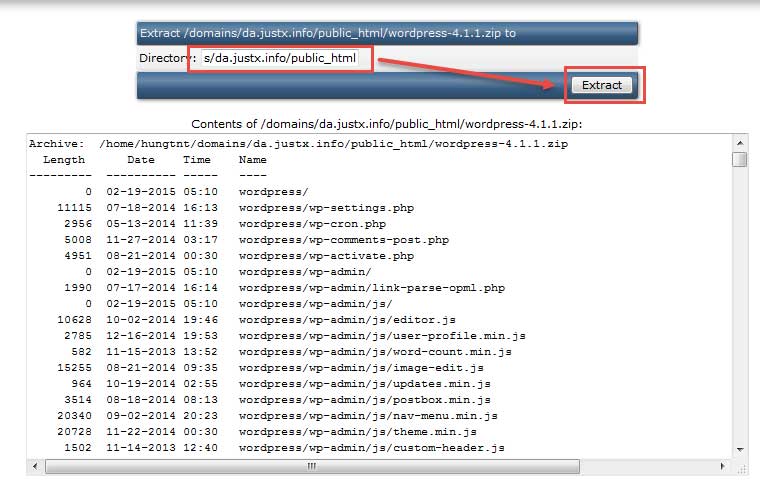Click the theme.min.js entry
This screenshot has height=482, width=760.
pyautogui.click(x=358, y=432)
